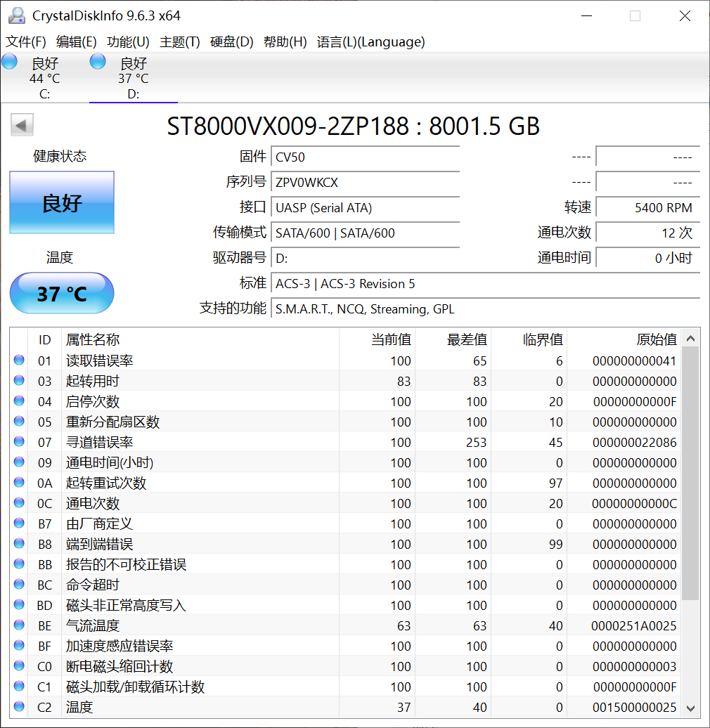Click the status dot for 磁头非正常高度写入 row

[x=19, y=604]
